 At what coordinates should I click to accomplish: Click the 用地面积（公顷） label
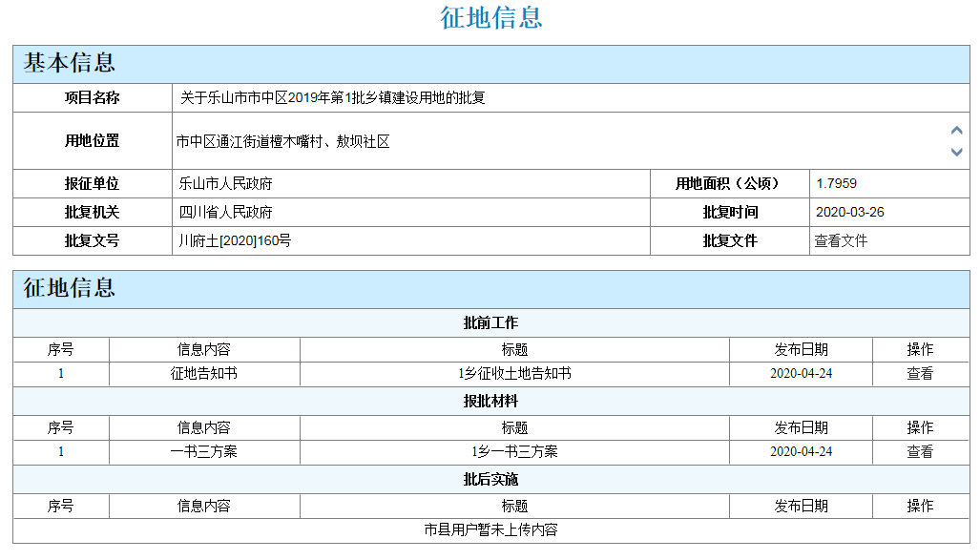click(x=729, y=184)
